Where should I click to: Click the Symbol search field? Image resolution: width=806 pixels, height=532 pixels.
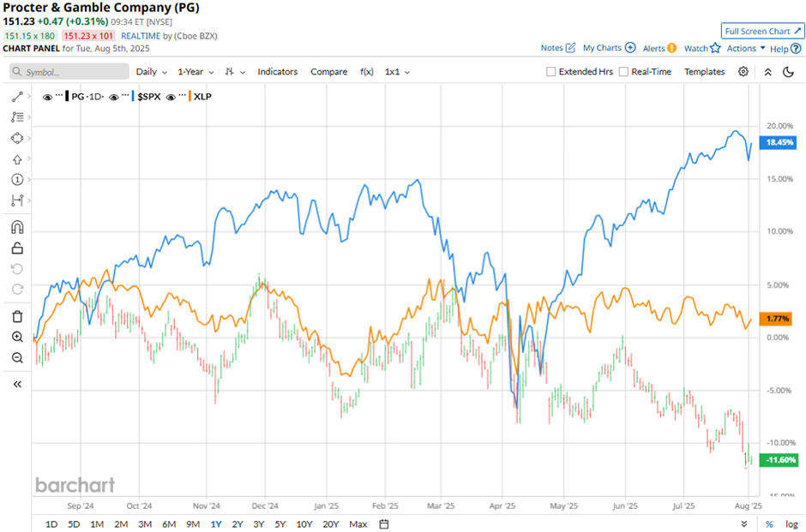[69, 72]
